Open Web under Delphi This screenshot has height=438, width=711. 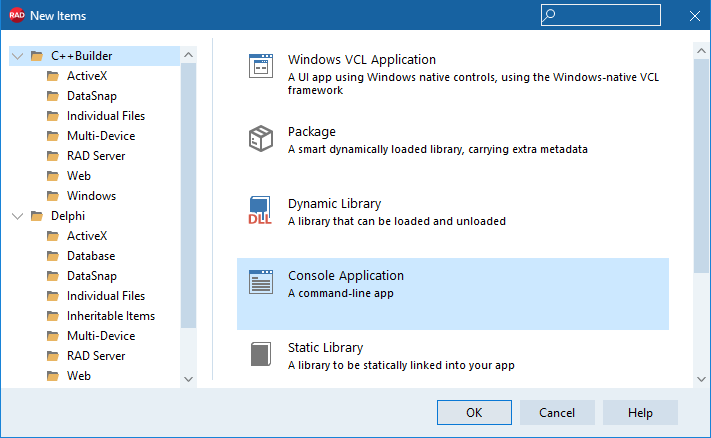pyautogui.click(x=79, y=375)
